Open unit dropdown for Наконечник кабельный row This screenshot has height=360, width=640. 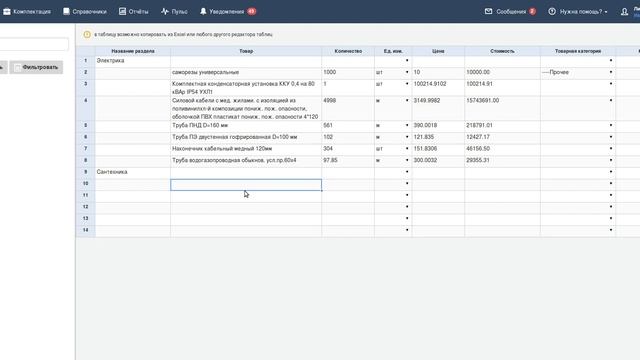click(x=407, y=149)
